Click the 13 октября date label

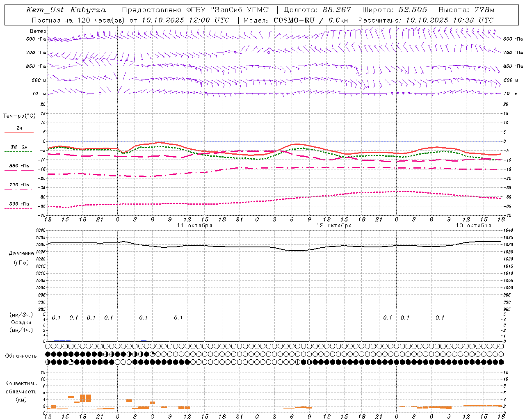(473, 226)
